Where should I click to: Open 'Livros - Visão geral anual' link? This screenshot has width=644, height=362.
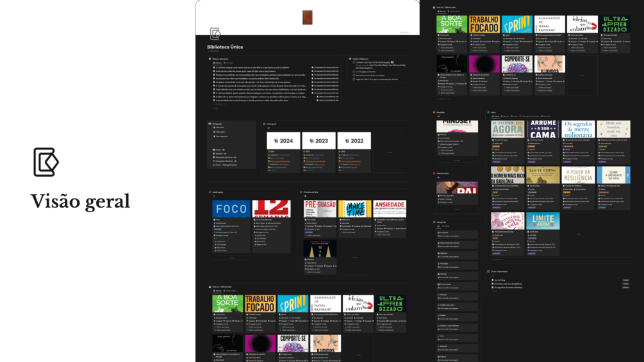[x=225, y=165]
